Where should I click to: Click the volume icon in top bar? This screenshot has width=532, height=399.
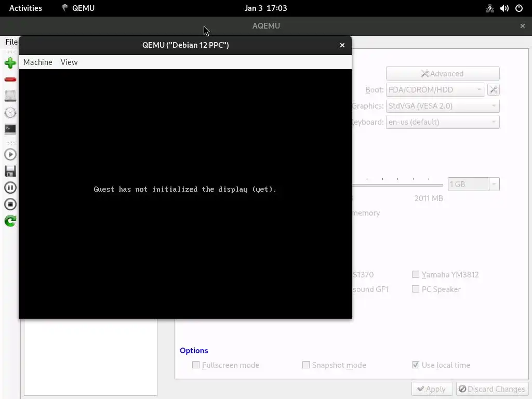click(504, 8)
